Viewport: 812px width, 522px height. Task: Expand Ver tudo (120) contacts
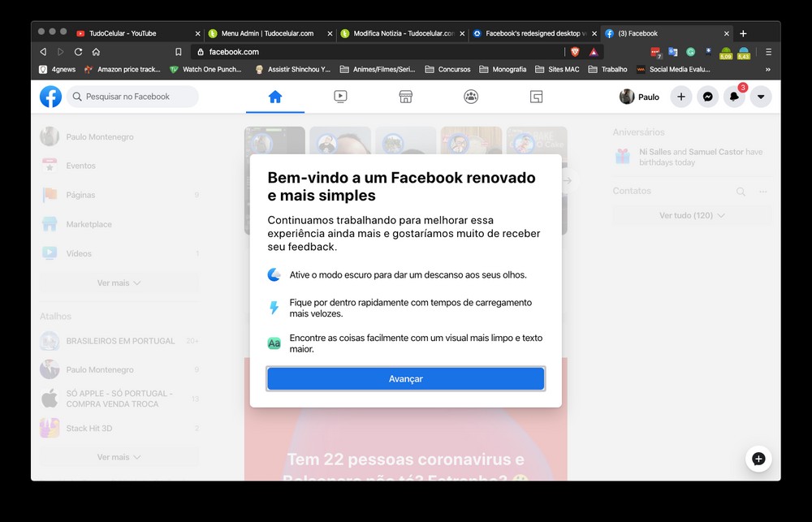coord(692,215)
